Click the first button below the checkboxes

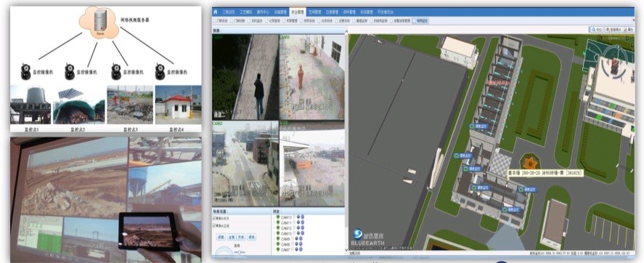click(221, 237)
